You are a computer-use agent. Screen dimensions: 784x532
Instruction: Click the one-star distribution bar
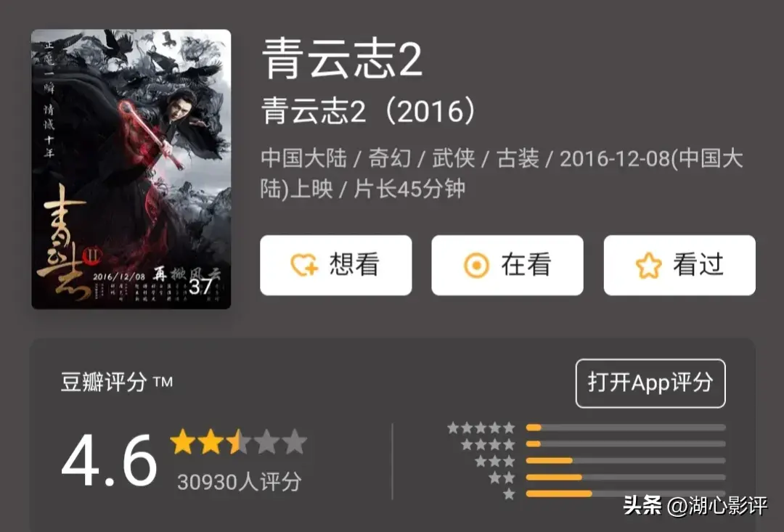pyautogui.click(x=626, y=494)
